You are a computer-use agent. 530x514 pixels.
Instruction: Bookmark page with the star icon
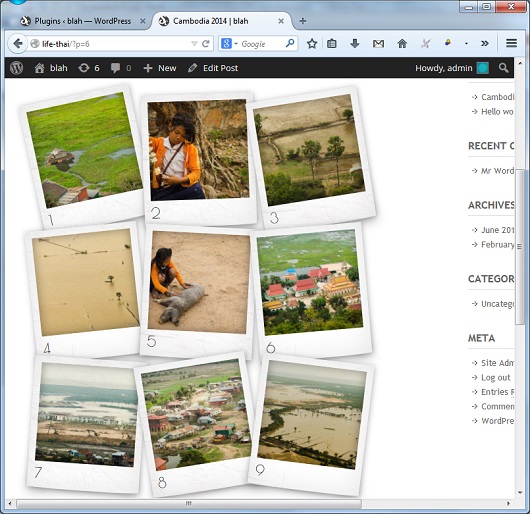pos(312,44)
